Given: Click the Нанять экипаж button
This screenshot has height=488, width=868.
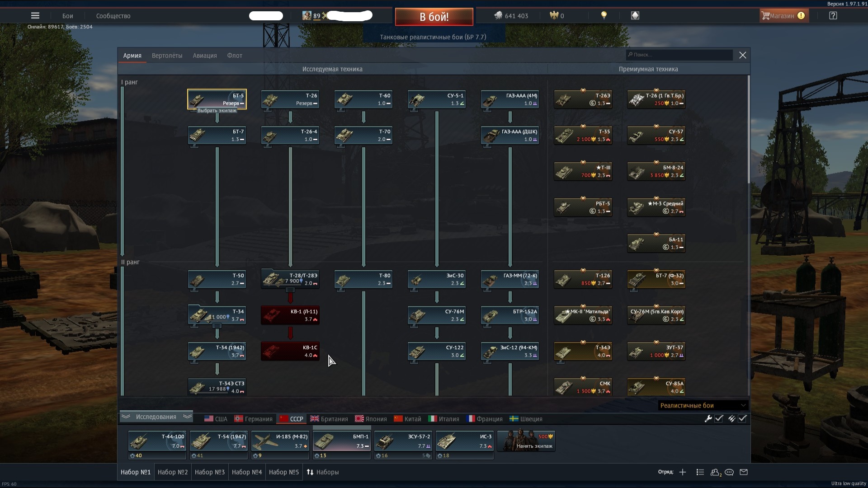Looking at the screenshot, I should click(x=526, y=441).
